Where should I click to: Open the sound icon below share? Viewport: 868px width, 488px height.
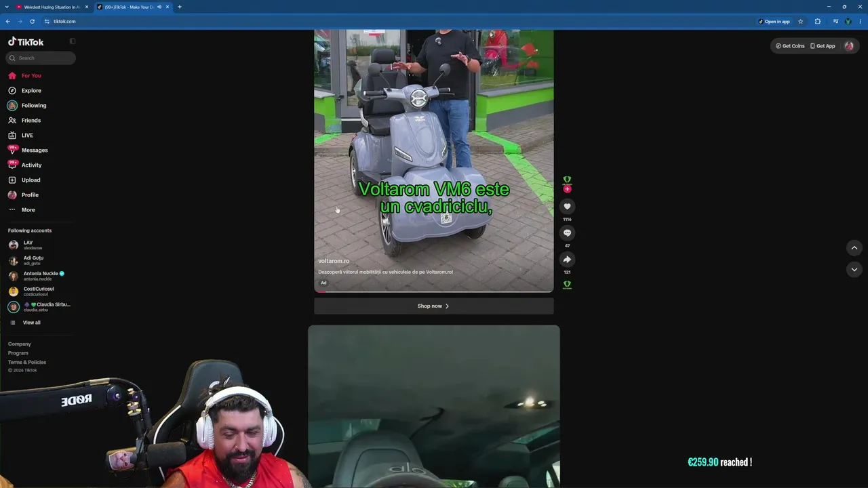568,285
